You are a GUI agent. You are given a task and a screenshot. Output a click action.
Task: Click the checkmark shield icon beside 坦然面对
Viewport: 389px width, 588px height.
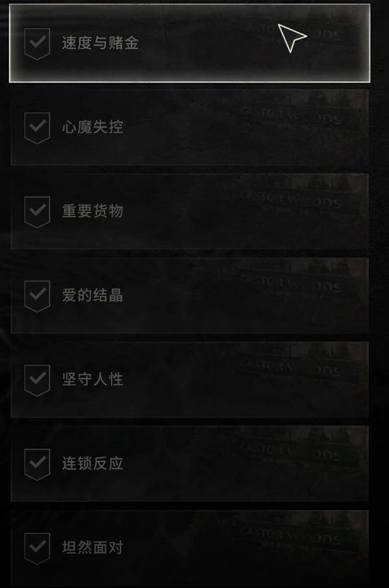[x=37, y=548]
